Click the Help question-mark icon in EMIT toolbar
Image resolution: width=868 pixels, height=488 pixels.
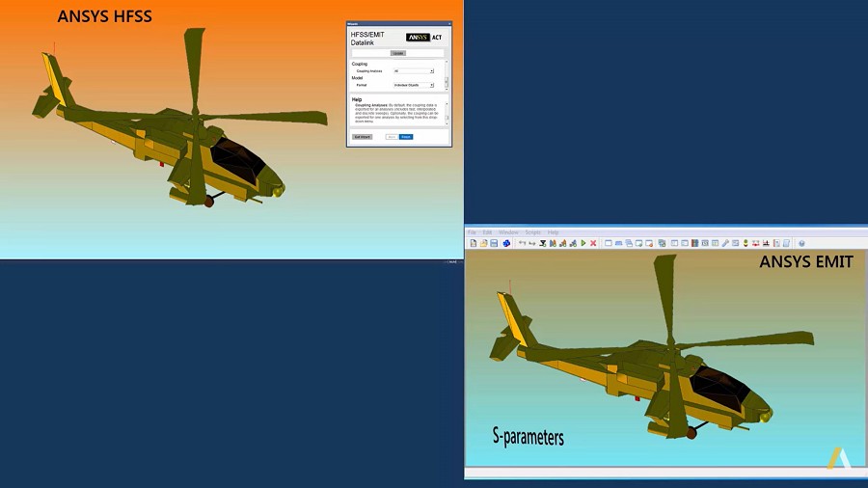pyautogui.click(x=801, y=243)
